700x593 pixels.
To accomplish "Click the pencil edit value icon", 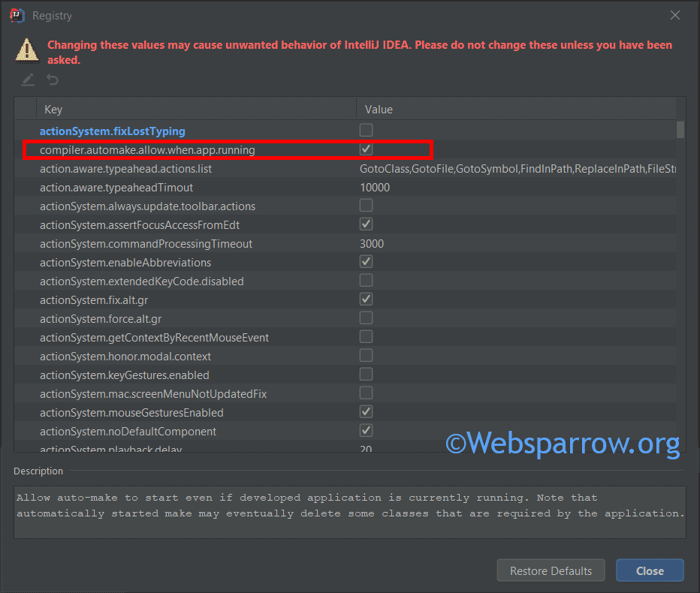I will click(27, 80).
